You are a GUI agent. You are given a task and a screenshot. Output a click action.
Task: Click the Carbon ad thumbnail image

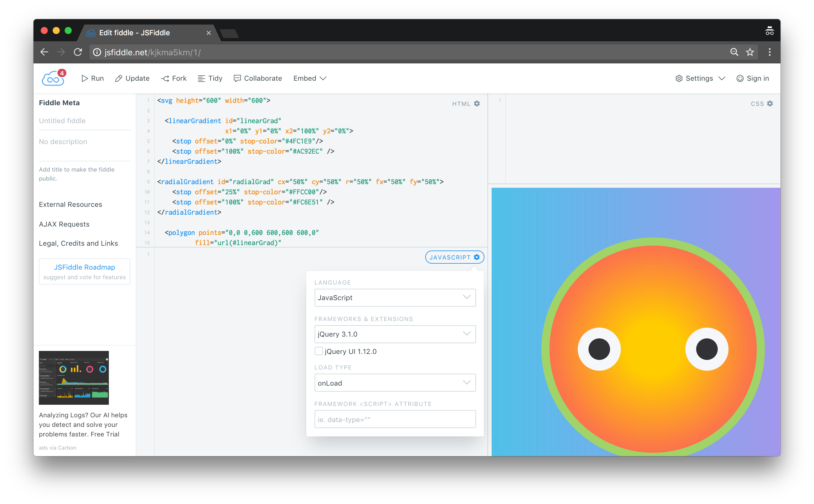coord(74,377)
